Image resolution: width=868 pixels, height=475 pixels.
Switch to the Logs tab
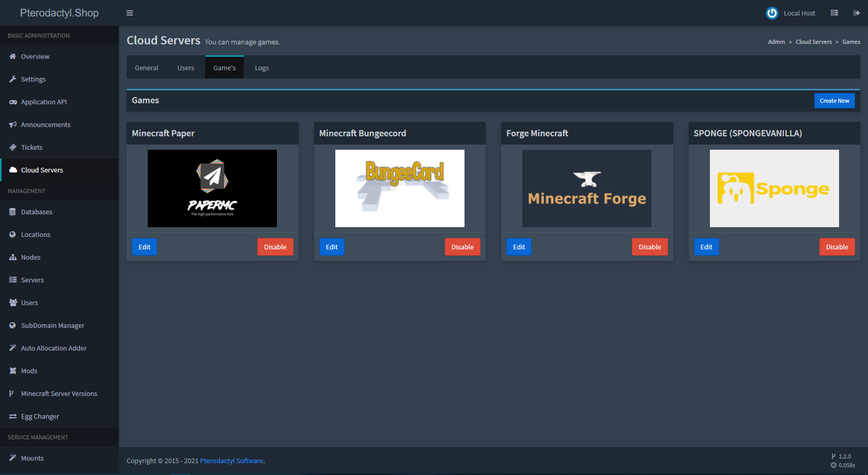click(261, 68)
